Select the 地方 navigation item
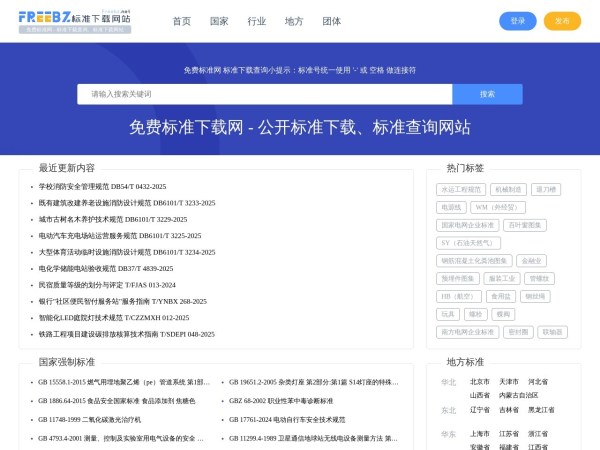 [294, 21]
